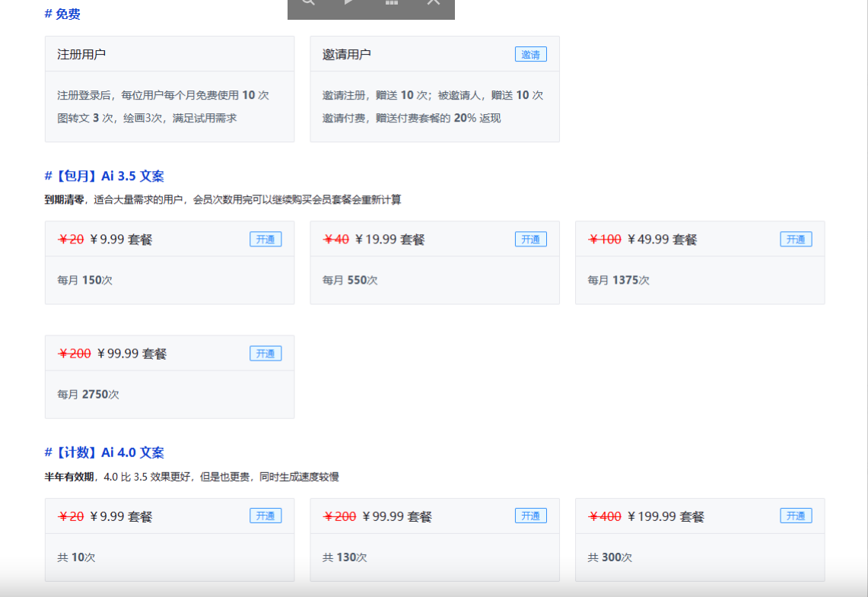
Task: Click the 邀请 button on the 邀请用户 card
Action: [x=530, y=54]
